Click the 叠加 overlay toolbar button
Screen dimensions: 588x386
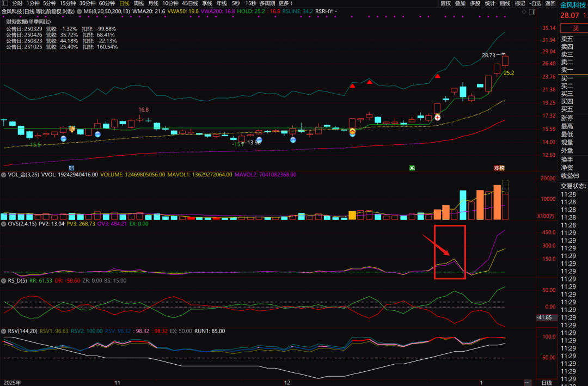tap(460, 3)
